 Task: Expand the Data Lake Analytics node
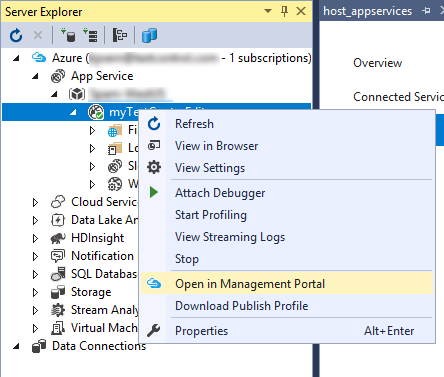point(35,220)
